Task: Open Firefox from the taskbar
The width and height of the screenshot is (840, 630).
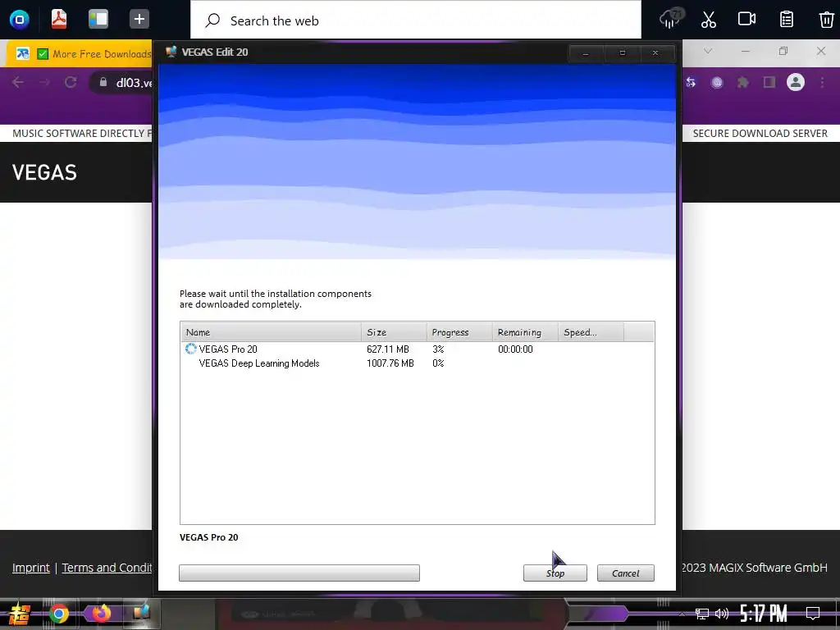Action: [101, 614]
